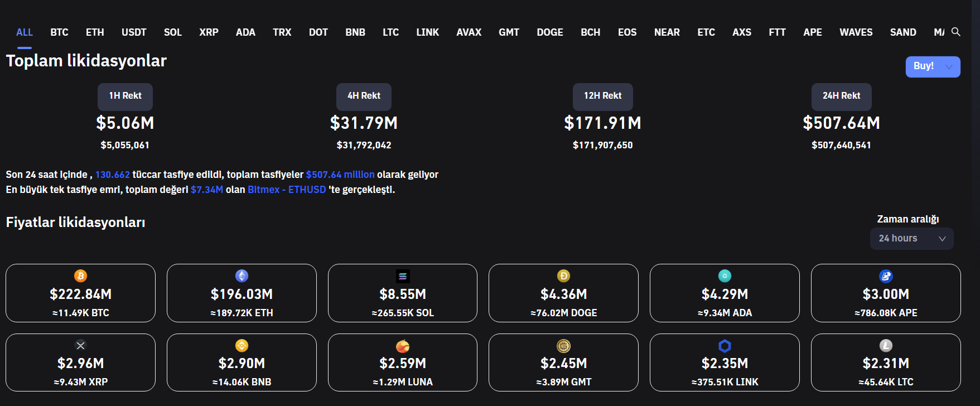This screenshot has width=980, height=406.
Task: Click the ApeCoin icon
Action: 886,276
